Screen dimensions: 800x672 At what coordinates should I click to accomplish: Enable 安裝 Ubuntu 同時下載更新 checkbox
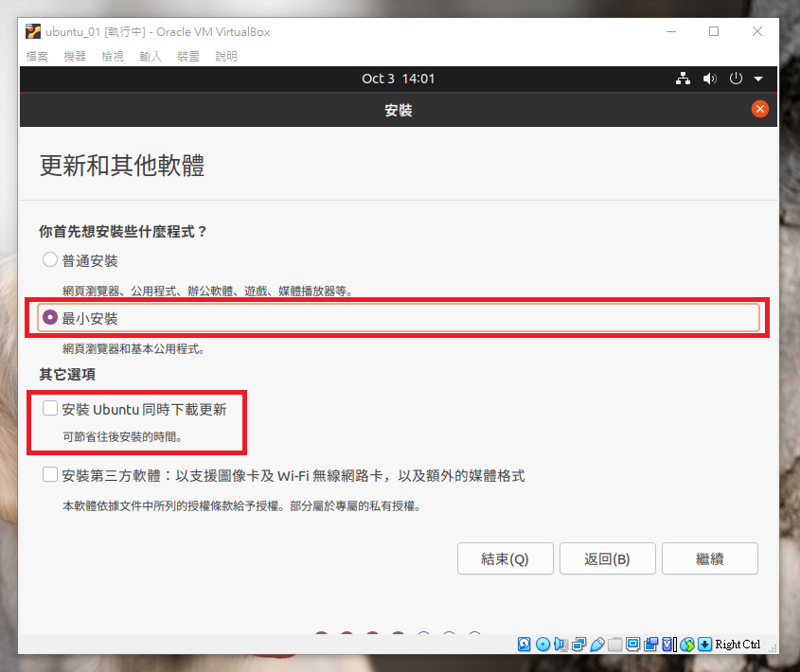point(49,408)
